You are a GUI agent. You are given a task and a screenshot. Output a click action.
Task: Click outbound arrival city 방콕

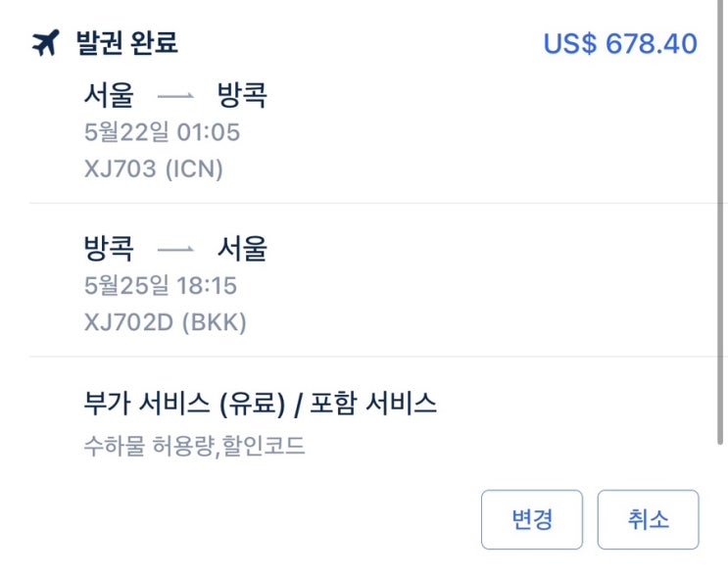(242, 95)
